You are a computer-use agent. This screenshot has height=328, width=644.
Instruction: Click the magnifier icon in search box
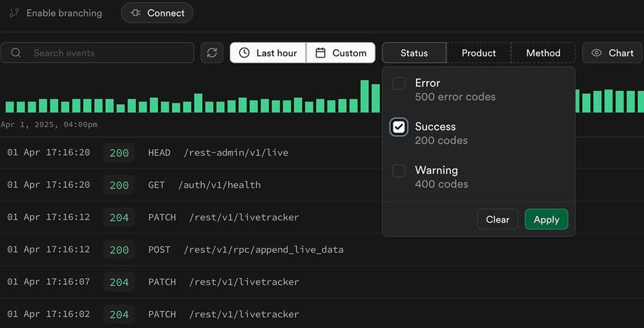pyautogui.click(x=16, y=53)
